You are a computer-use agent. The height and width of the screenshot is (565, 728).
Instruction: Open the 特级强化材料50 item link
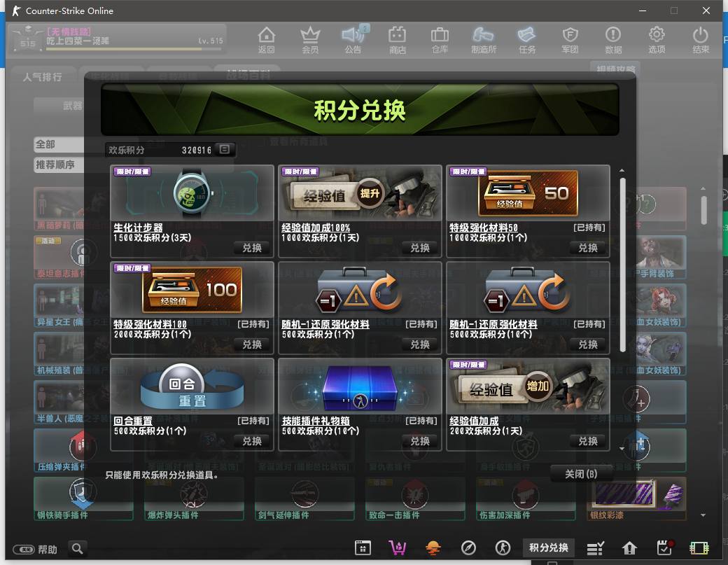tap(483, 228)
